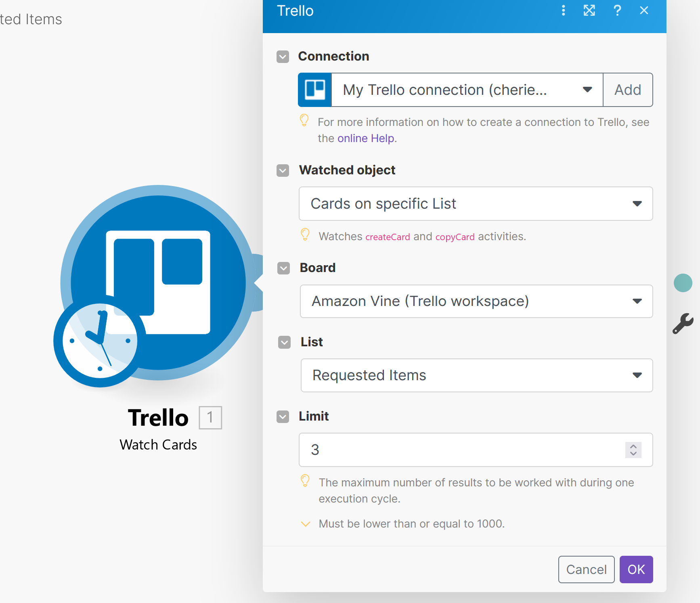Screen dimensions: 700x603
Task: Click the lightbulb hint icon under Watched object
Action: 305,234
